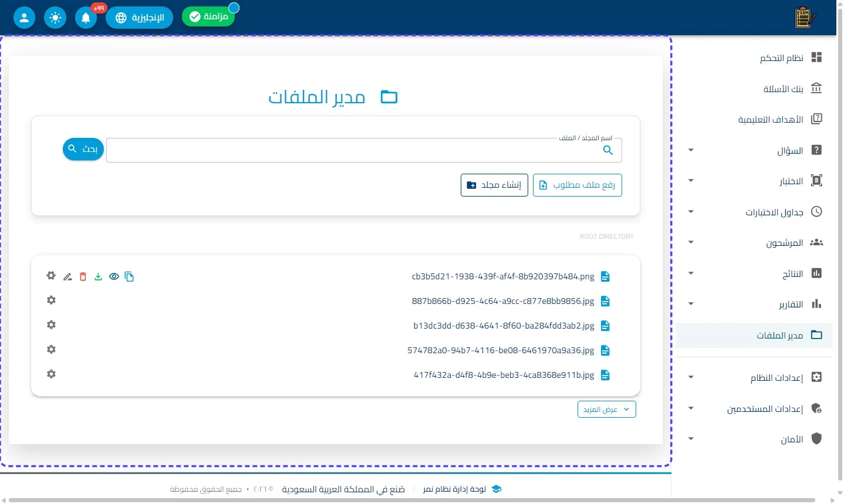
Task: Select مدير الملفات in the sidebar
Action: [x=754, y=335]
